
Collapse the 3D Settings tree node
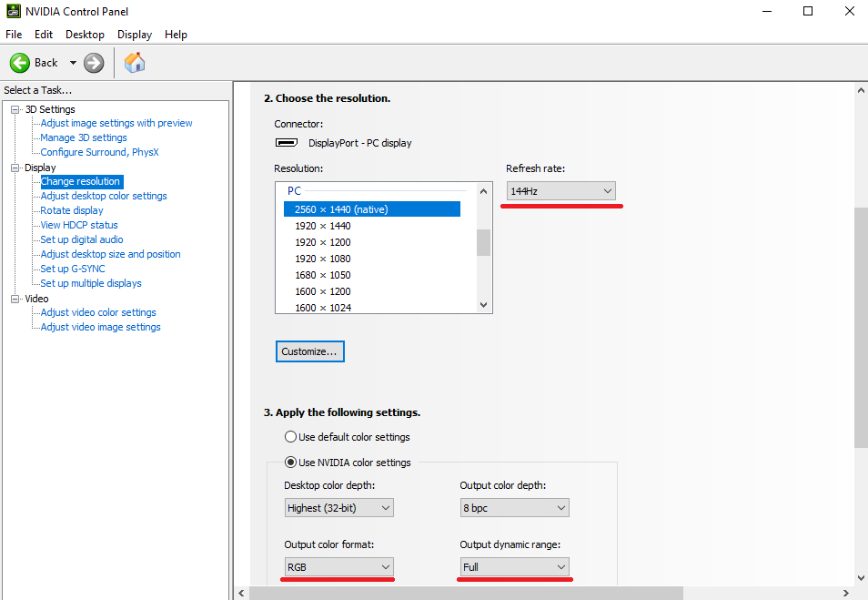pyautogui.click(x=15, y=109)
